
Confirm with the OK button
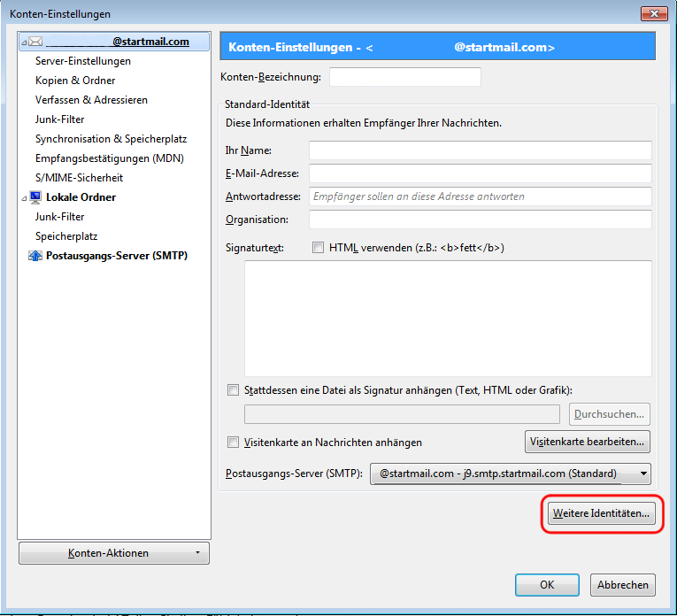[x=547, y=585]
